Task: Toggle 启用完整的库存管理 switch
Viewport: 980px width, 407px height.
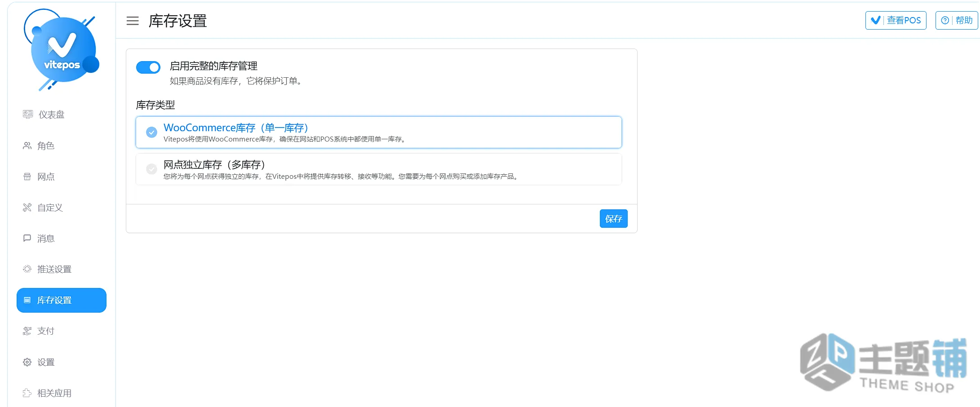Action: coord(148,67)
